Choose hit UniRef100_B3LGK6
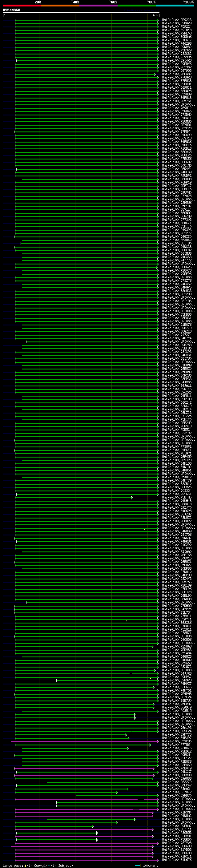The height and width of the screenshot is (868, 197). (x=177, y=687)
